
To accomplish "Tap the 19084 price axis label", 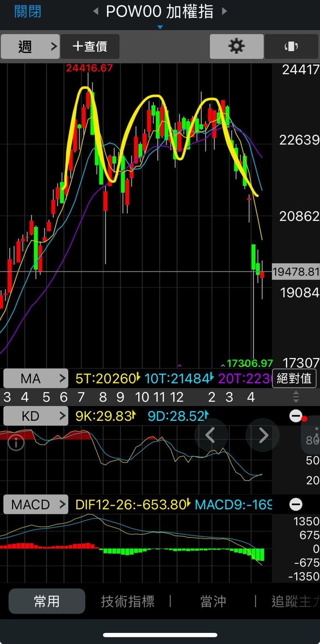I will [299, 292].
